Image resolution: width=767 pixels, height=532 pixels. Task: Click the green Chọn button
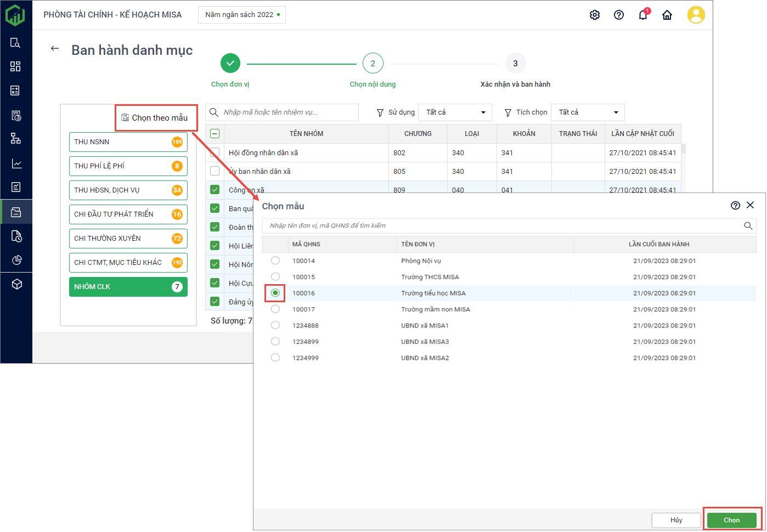coord(731,520)
